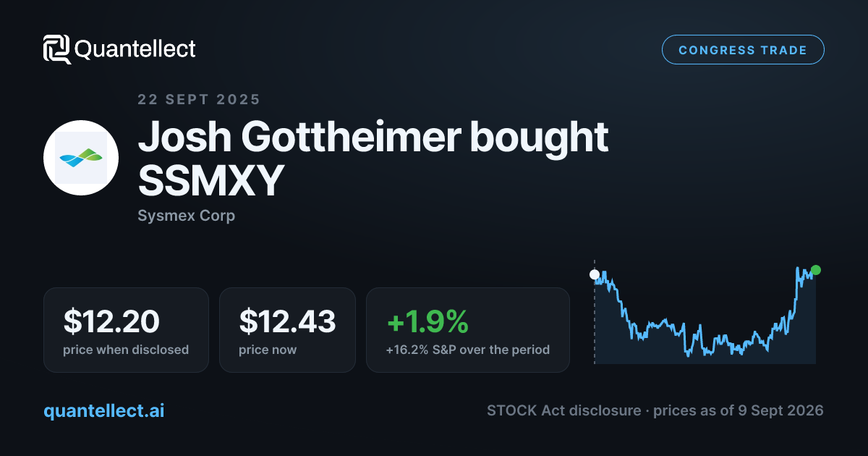The image size is (868, 456).
Task: Click the Quantellect logo icon
Action: (x=56, y=49)
